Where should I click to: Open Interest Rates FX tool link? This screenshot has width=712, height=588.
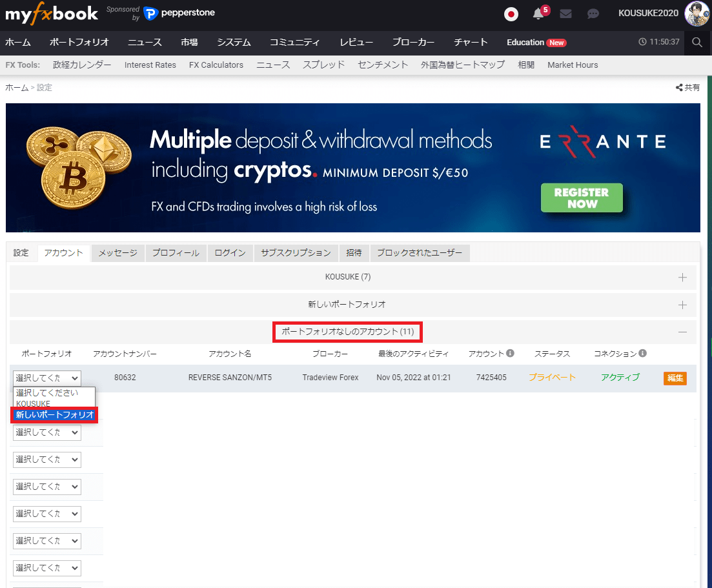tap(150, 65)
